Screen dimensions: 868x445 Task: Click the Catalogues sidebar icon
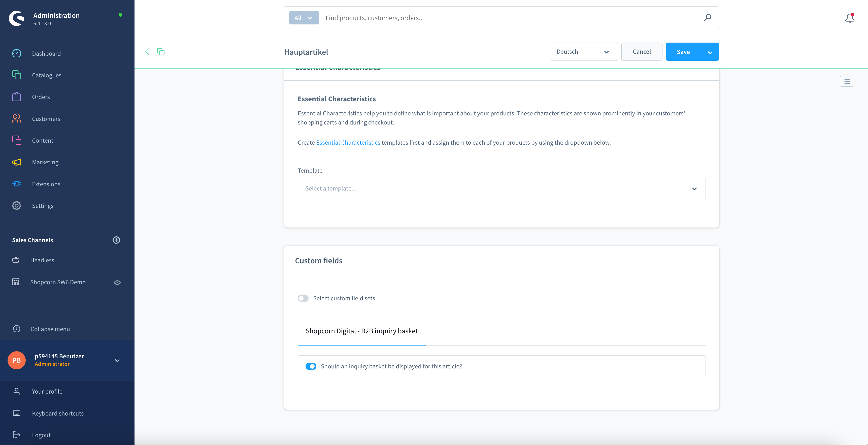(x=16, y=74)
